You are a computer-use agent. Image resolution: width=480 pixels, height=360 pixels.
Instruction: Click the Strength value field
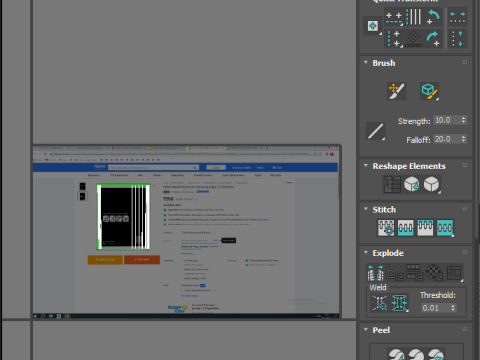point(447,120)
